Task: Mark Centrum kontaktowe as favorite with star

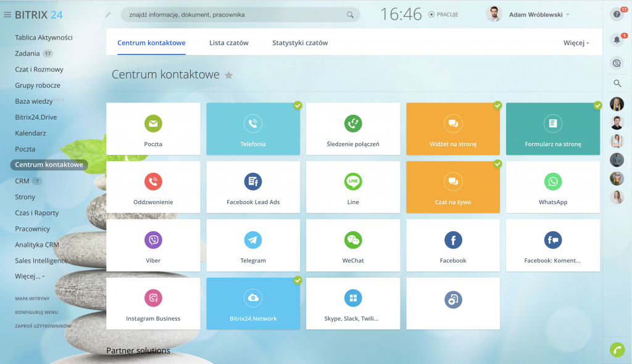Action: tap(229, 75)
